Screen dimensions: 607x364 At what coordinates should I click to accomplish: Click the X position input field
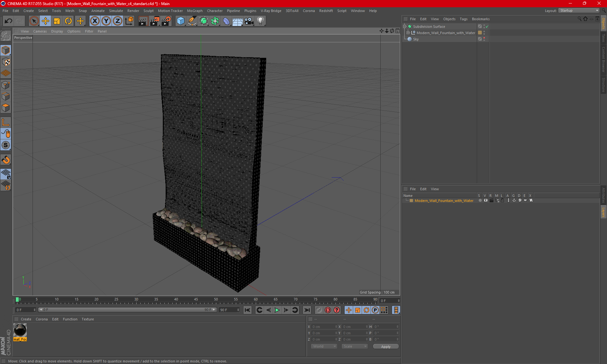click(324, 327)
